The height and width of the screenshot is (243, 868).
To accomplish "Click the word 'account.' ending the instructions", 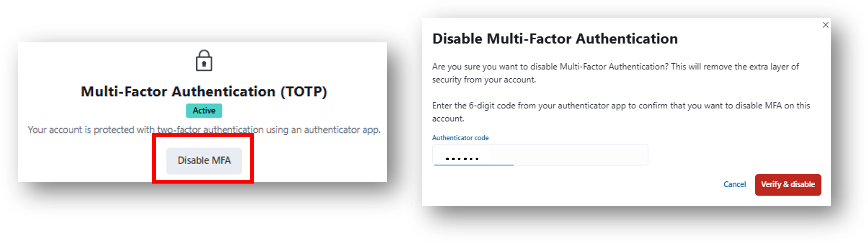I will (448, 119).
